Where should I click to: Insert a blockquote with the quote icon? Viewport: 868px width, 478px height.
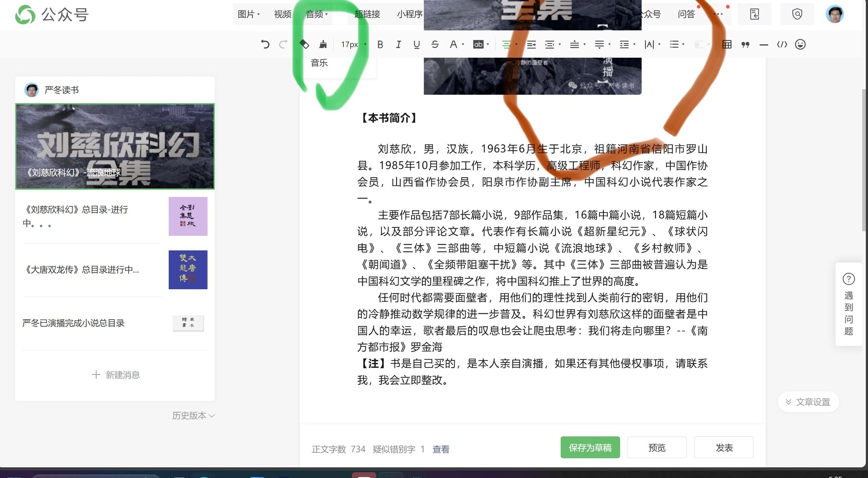[745, 44]
